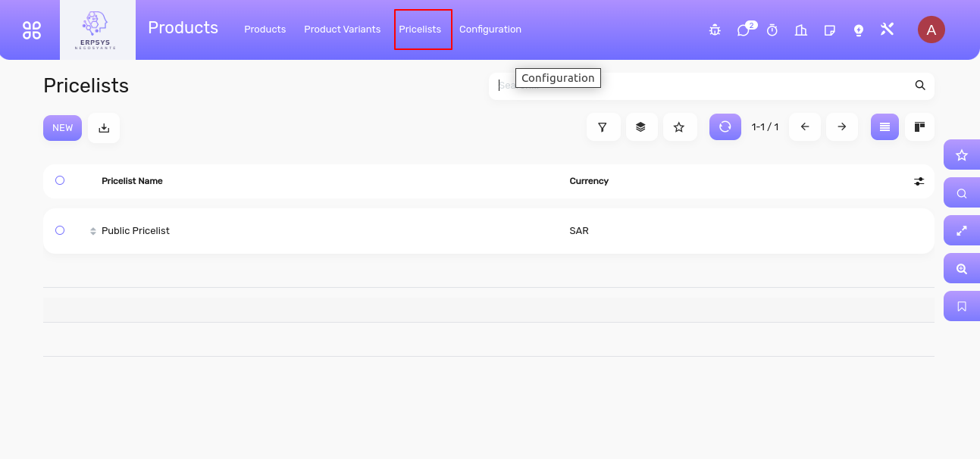980x459 pixels.
Task: Click the NEW button
Action: pos(62,128)
